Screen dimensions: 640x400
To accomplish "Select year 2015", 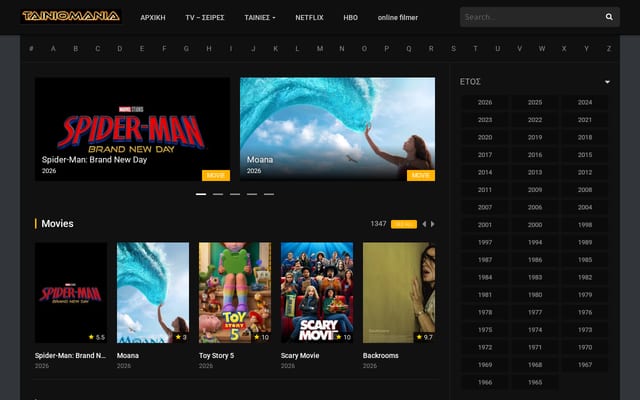I will (585, 155).
